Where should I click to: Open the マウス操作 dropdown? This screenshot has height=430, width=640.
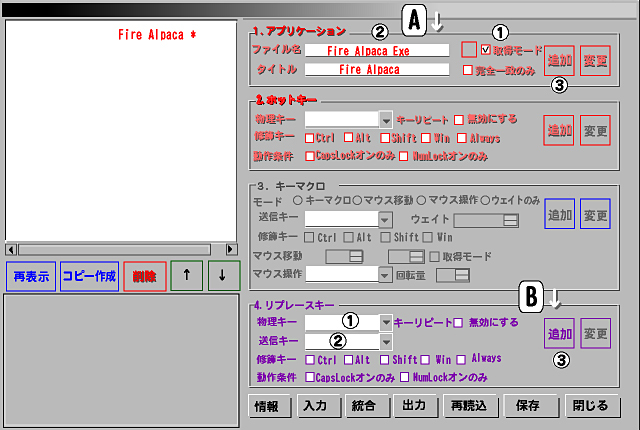point(385,275)
